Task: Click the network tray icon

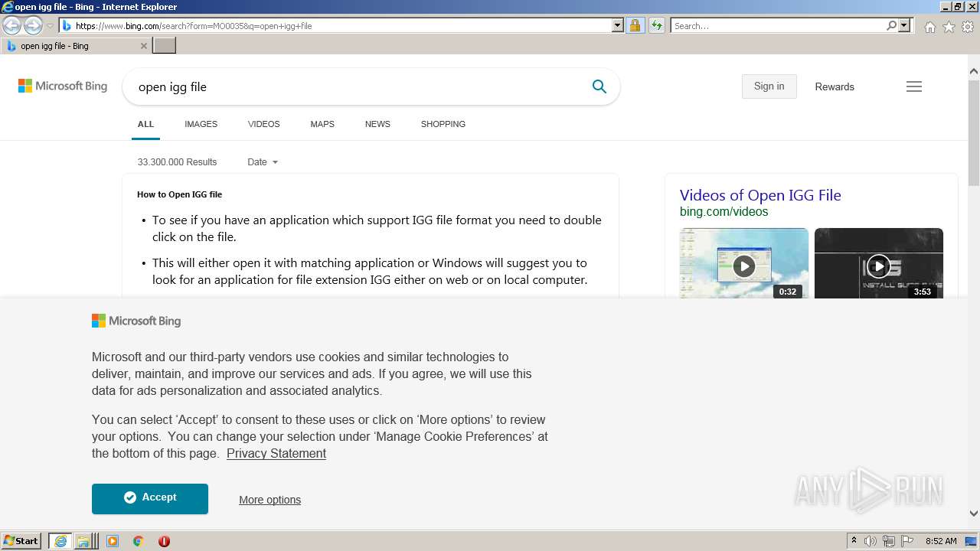Action: tap(889, 541)
